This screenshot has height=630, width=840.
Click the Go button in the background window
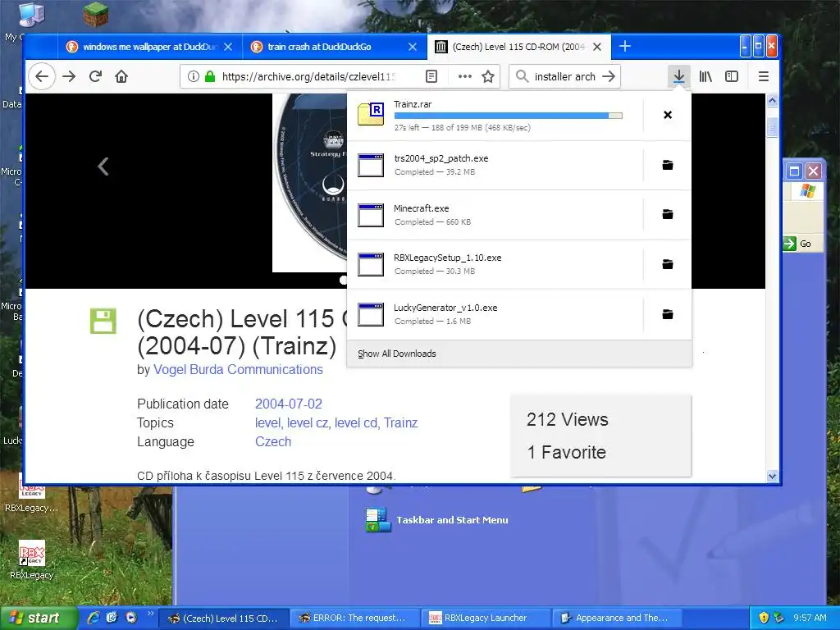[799, 244]
